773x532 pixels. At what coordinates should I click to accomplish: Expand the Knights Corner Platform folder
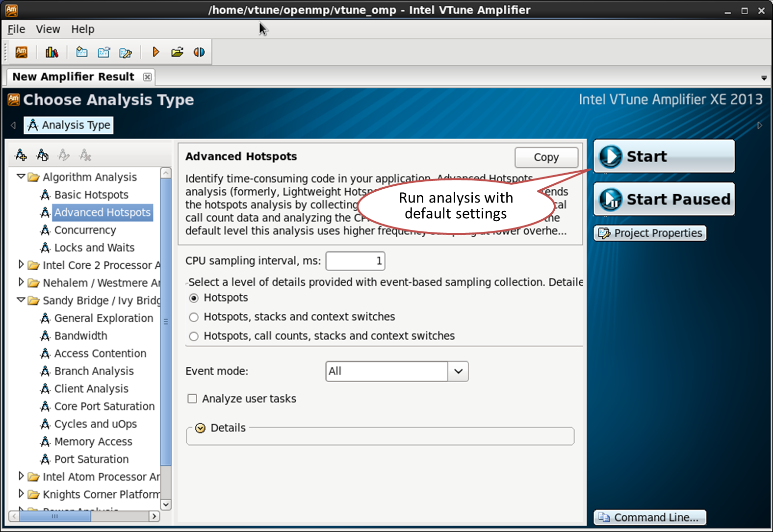[21, 494]
